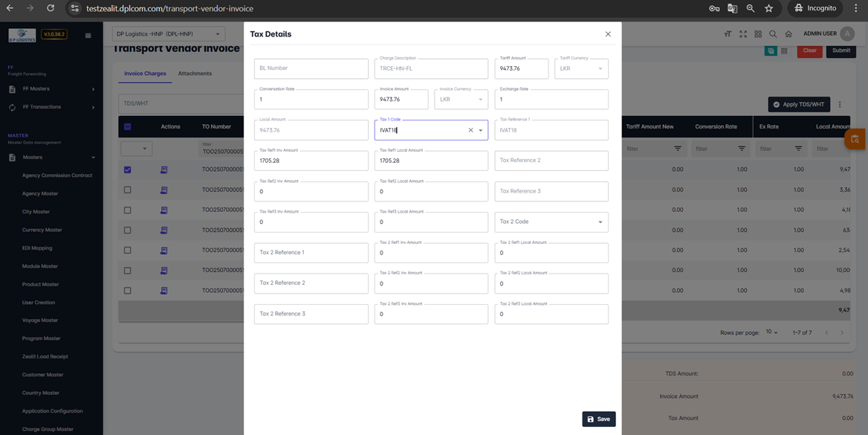The height and width of the screenshot is (435, 868).
Task: Toggle the sidebar hamburger menu
Action: (x=88, y=35)
